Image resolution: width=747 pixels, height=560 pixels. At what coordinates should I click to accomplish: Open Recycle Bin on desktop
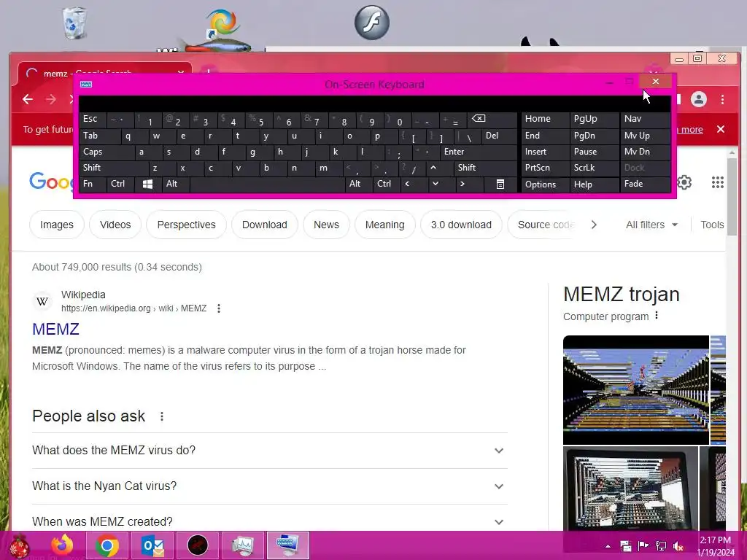pyautogui.click(x=74, y=23)
